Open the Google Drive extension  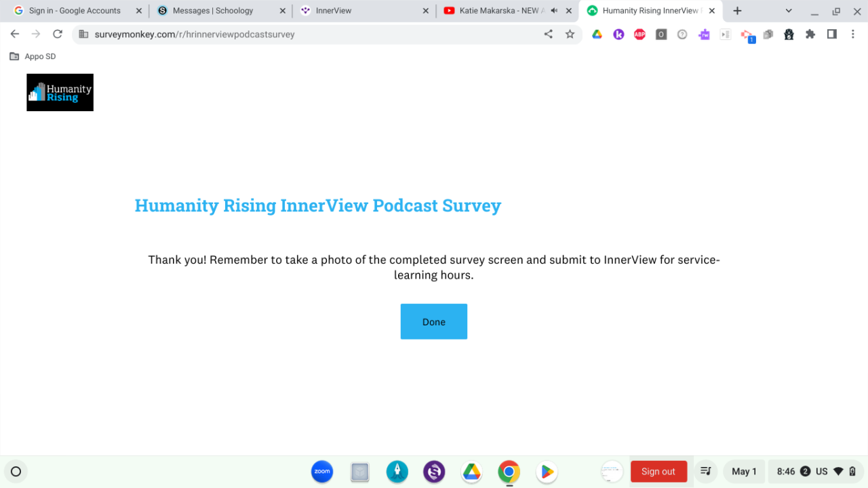597,35
